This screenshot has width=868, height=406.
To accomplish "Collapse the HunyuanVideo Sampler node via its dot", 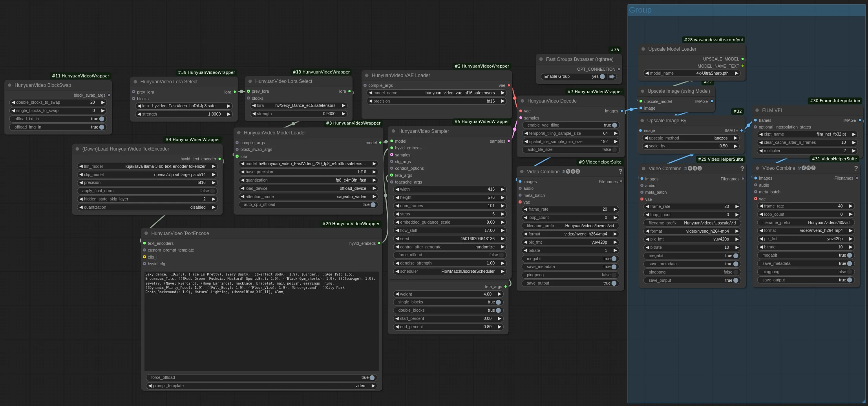I will pos(393,131).
